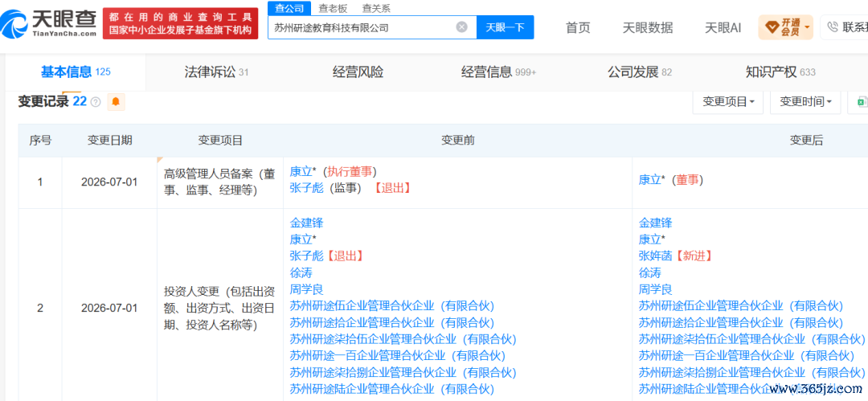Open 康立* (董事) link in 变更后 column
This screenshot has height=401, width=868.
coord(652,180)
